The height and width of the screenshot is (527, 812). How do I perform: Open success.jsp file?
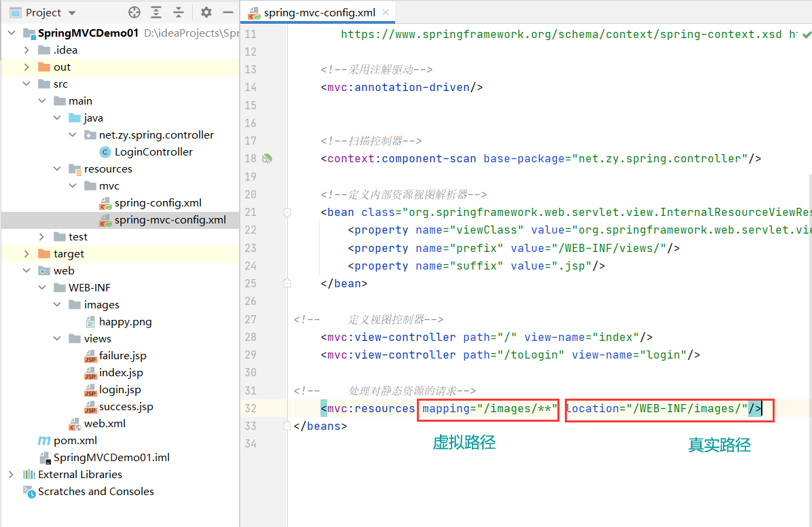click(x=126, y=407)
